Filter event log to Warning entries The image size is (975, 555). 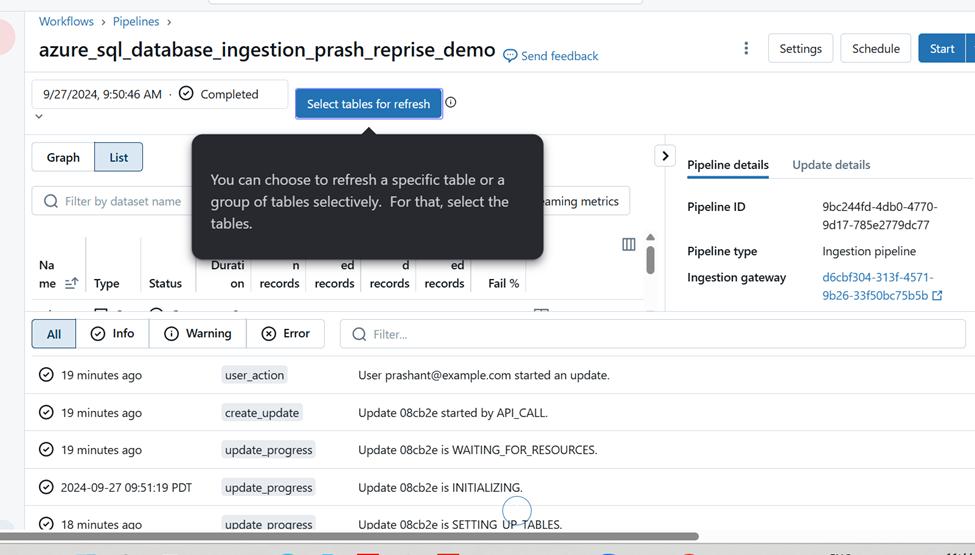coord(198,334)
